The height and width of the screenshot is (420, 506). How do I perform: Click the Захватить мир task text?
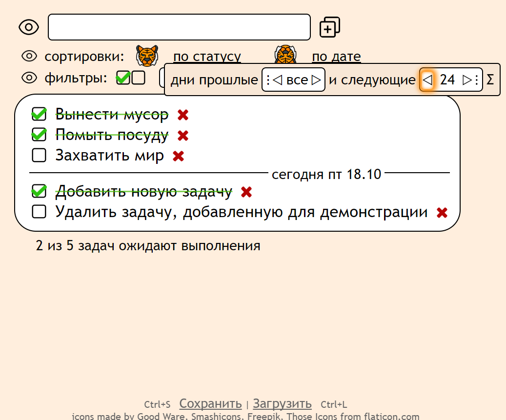pos(110,156)
